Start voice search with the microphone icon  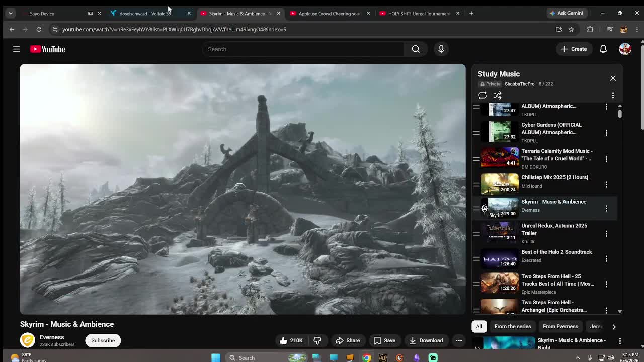point(441,49)
